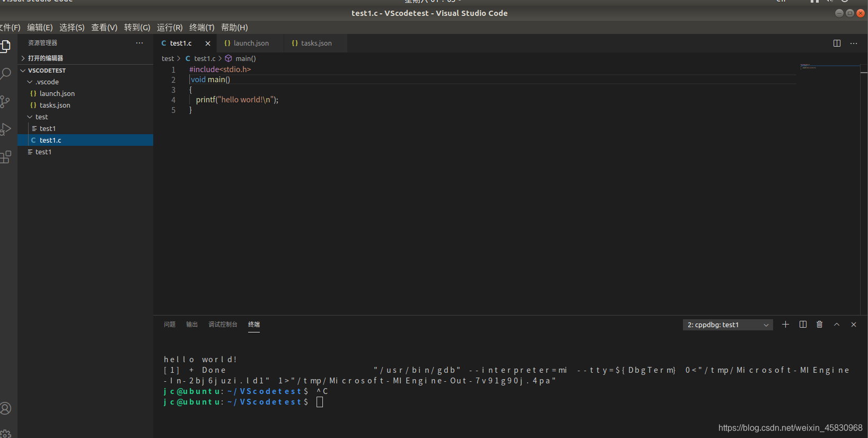
Task: Open the 帮助(H) menu
Action: [234, 28]
